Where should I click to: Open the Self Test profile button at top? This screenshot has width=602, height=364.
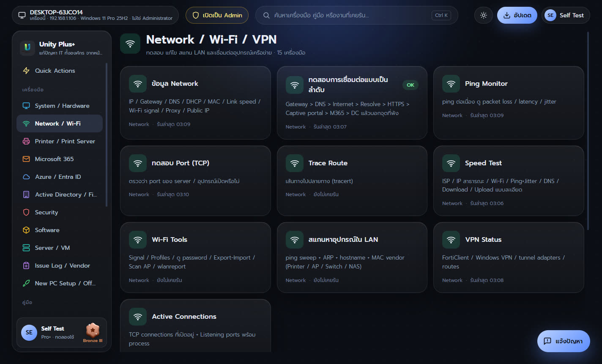[566, 15]
